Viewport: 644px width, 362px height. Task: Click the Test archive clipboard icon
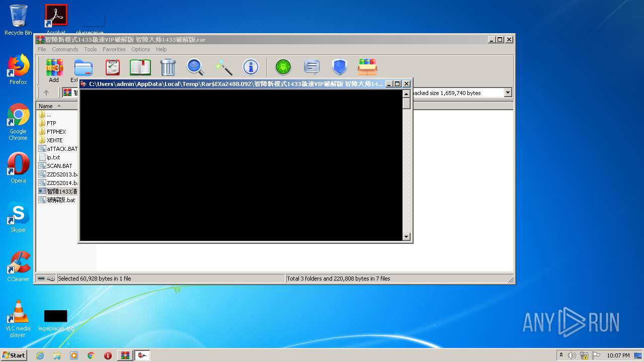(x=112, y=67)
